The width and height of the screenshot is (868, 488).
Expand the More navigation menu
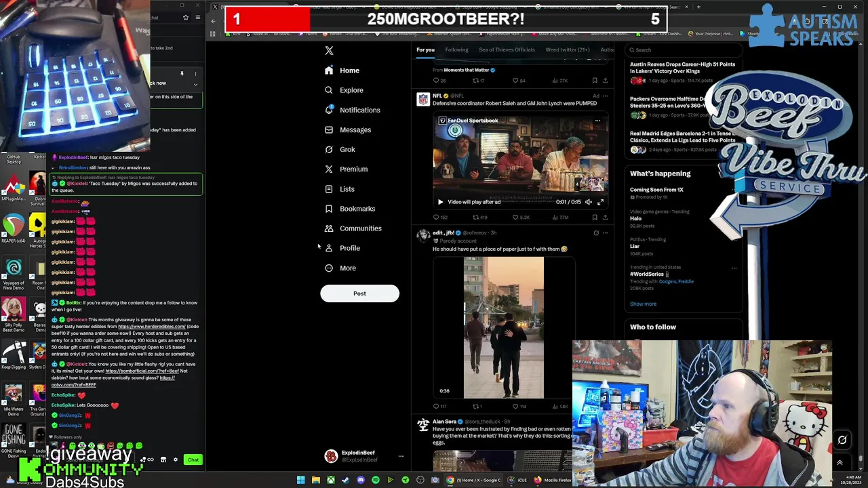point(342,268)
